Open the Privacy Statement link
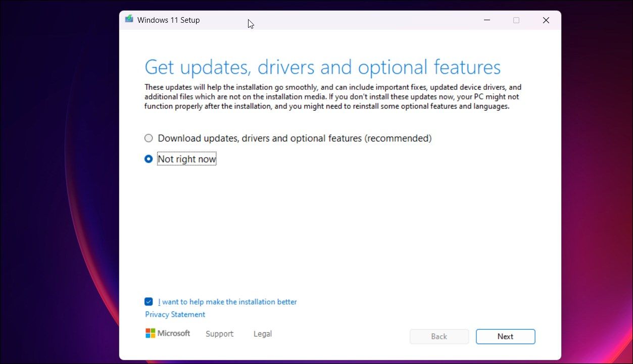The image size is (633, 364). coord(175,315)
